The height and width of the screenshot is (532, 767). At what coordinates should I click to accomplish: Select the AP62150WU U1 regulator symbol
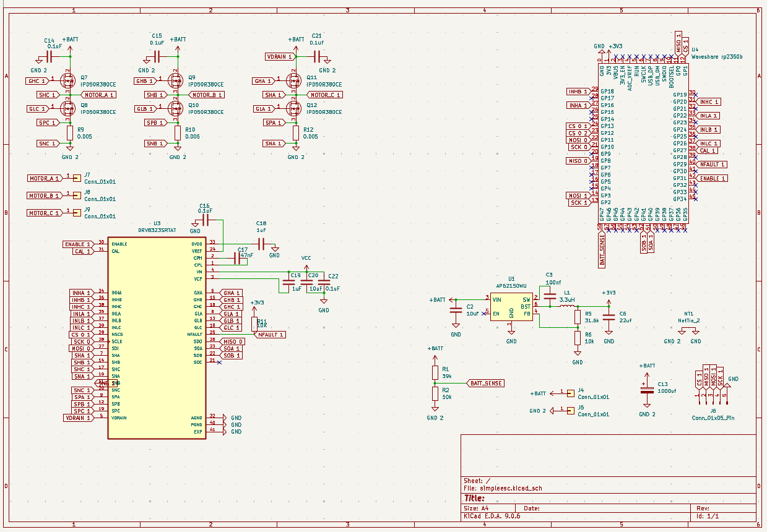point(511,307)
